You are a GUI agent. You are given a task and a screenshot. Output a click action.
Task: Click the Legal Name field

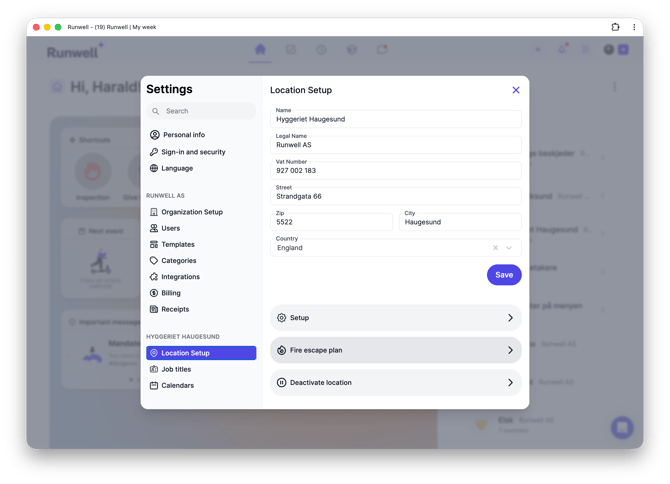pyautogui.click(x=396, y=145)
